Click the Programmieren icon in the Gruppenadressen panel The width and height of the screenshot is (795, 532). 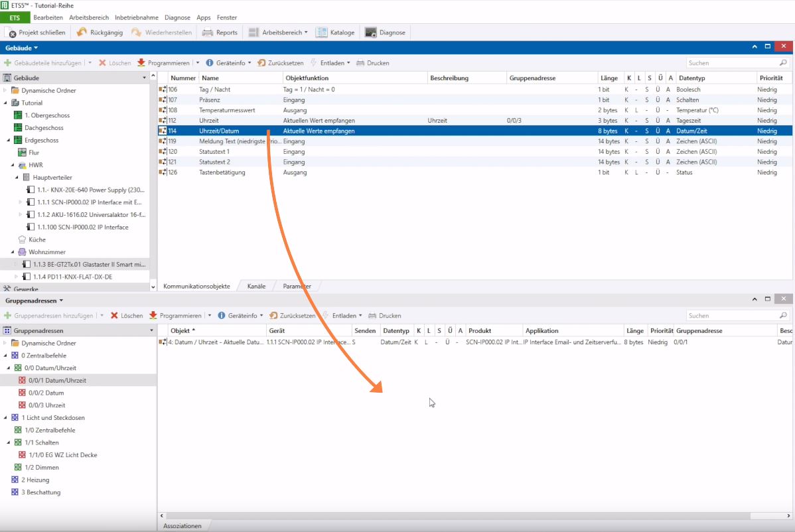coord(153,316)
